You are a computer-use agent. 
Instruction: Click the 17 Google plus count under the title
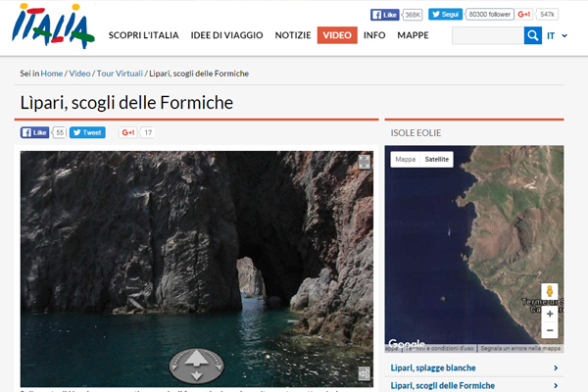click(148, 132)
